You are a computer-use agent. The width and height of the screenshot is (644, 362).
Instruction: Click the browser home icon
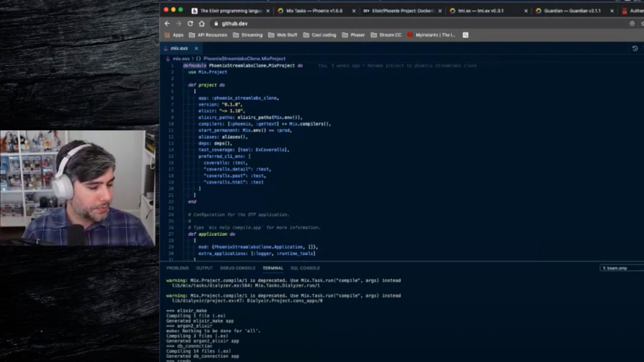[x=202, y=23]
